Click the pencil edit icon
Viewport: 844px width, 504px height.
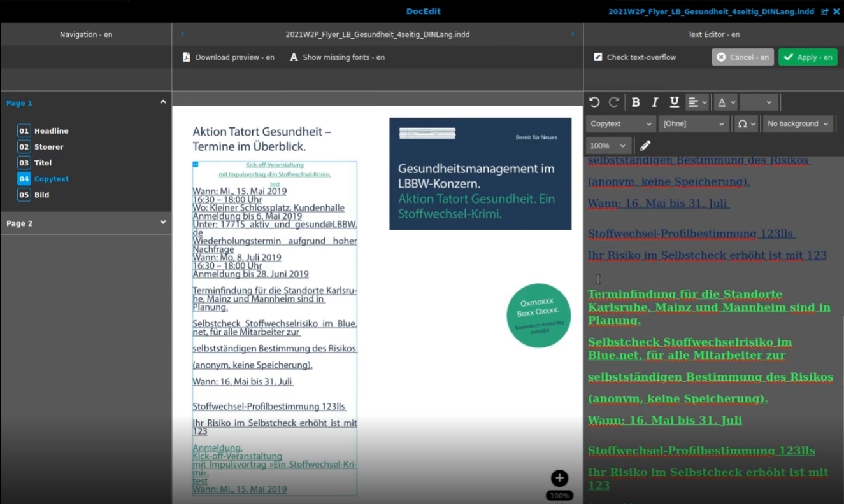point(645,146)
